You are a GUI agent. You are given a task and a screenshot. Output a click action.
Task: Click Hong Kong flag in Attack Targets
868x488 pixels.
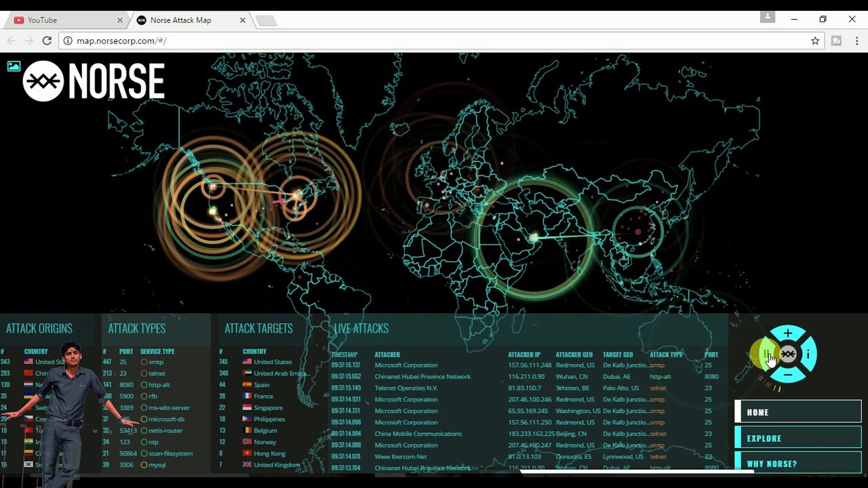coord(247,453)
